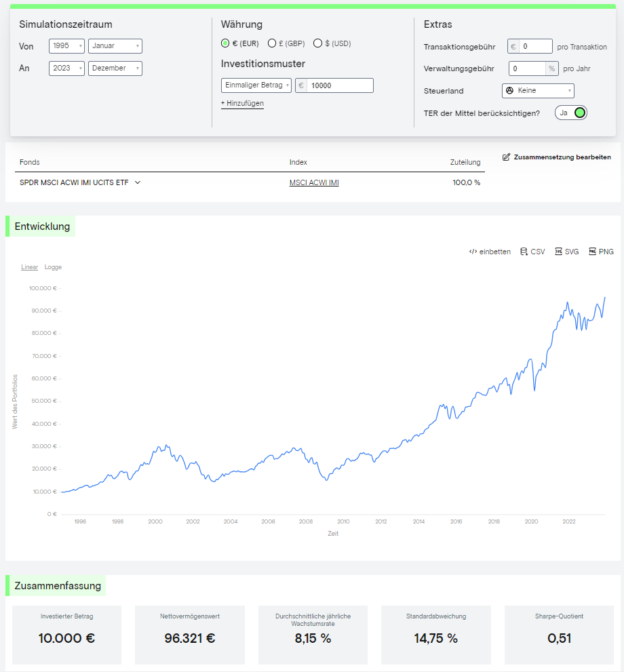The image size is (624, 672).
Task: Click the pencil icon for Zusammensetzung bearbeiten
Action: (506, 157)
